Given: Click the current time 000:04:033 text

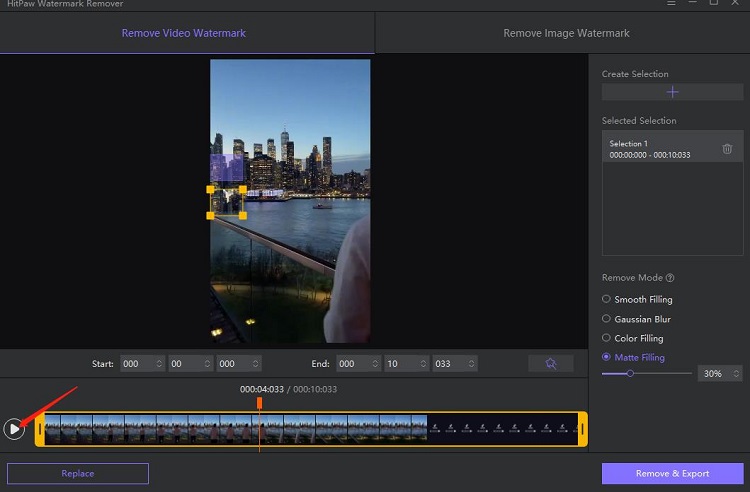Looking at the screenshot, I should [262, 389].
